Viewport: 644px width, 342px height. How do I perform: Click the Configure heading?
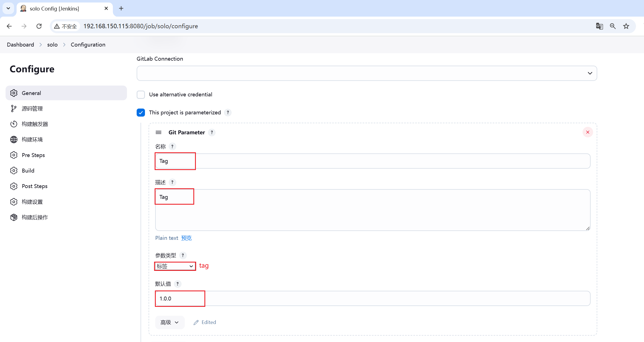[32, 69]
